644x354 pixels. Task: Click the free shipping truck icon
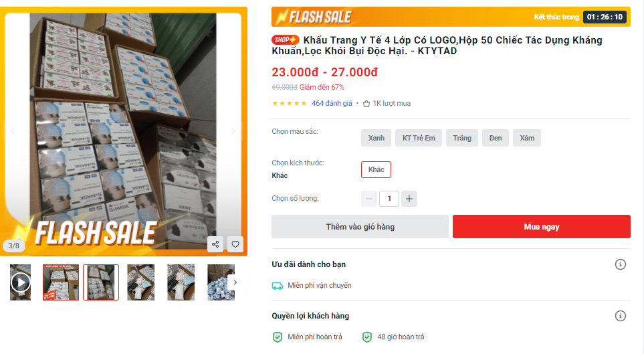tap(278, 286)
